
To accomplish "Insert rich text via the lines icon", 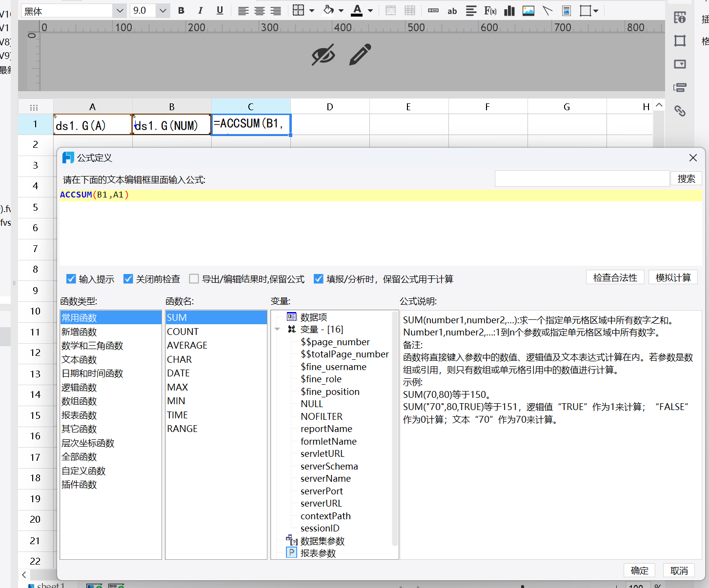I will (x=471, y=11).
